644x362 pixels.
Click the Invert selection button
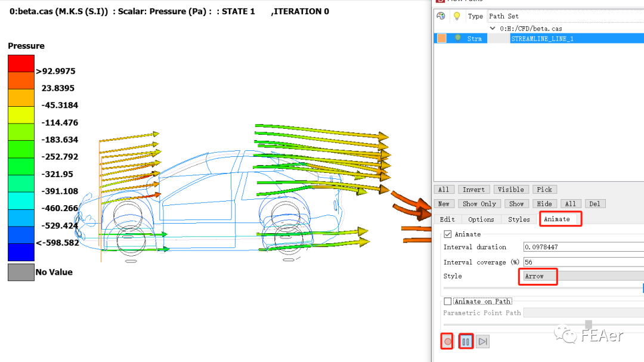point(474,190)
